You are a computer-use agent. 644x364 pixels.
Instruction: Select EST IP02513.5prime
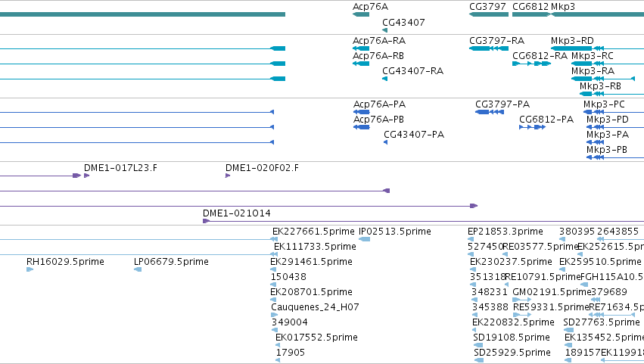tap(395, 232)
